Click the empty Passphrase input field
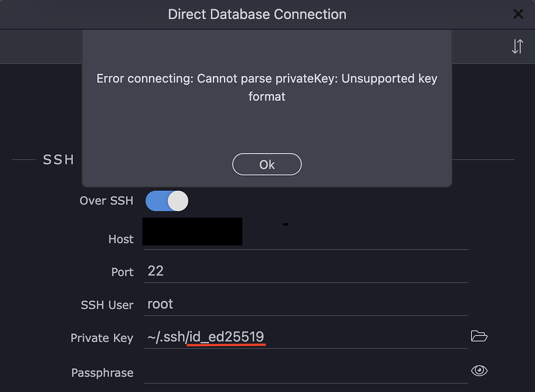The width and height of the screenshot is (535, 392). click(x=306, y=372)
